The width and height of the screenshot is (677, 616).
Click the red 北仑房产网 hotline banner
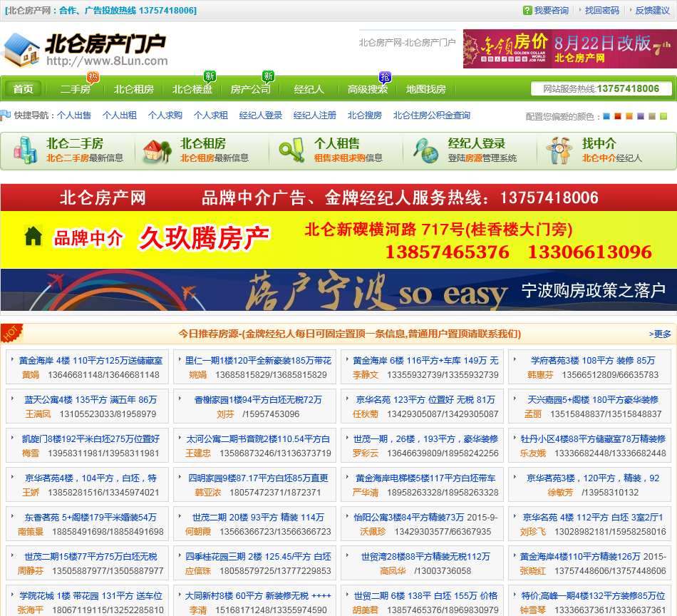pos(338,197)
